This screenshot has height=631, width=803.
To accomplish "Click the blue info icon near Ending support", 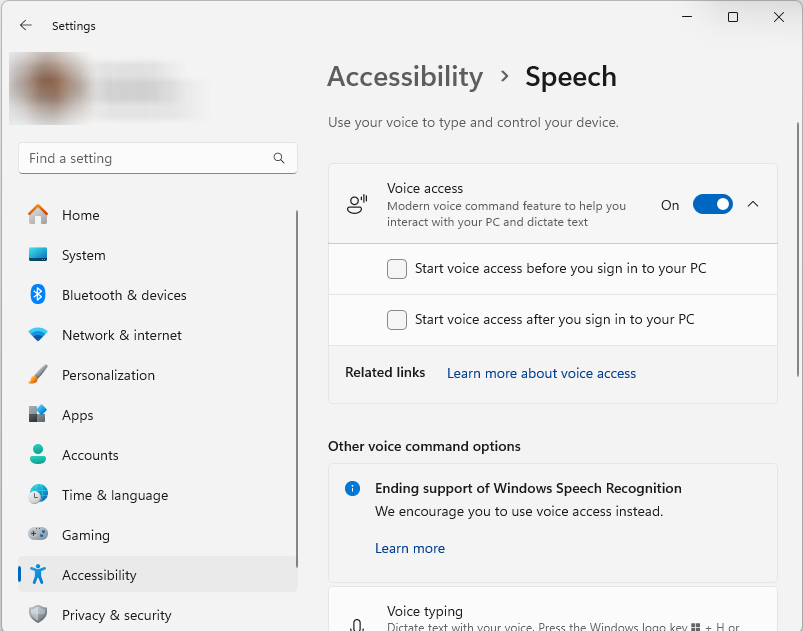I will tap(352, 489).
